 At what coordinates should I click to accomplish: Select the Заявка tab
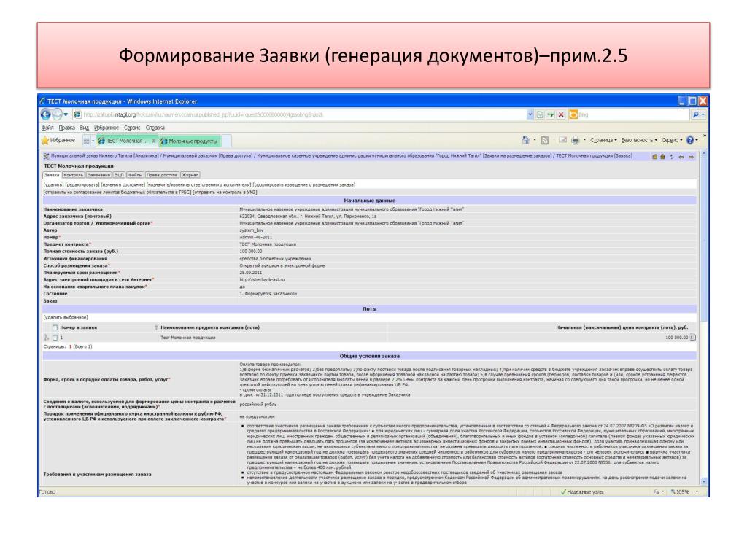(52, 175)
